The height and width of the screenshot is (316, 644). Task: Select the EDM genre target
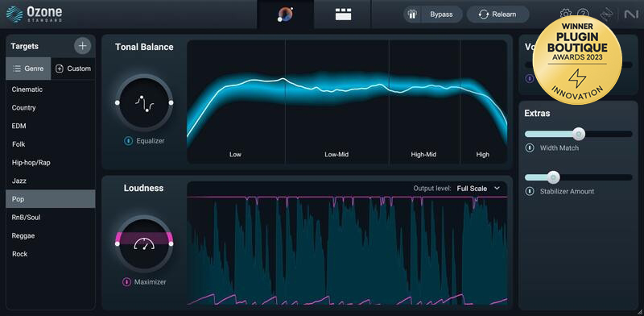51,126
